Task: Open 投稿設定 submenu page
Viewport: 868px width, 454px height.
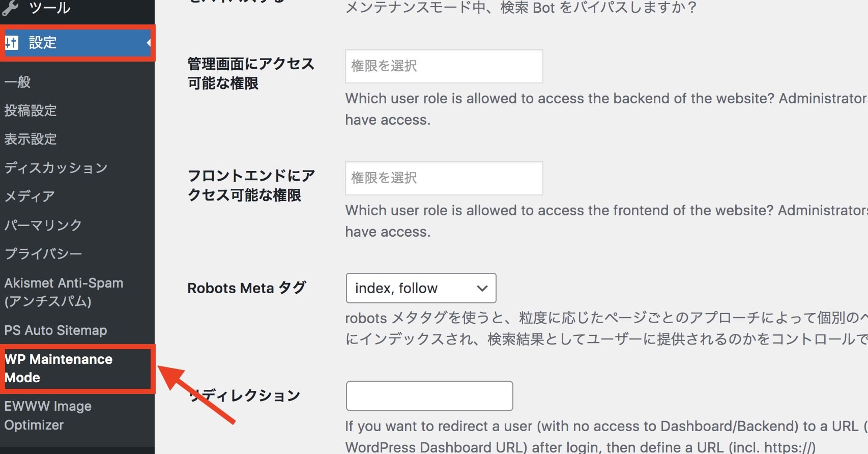Action: tap(31, 110)
